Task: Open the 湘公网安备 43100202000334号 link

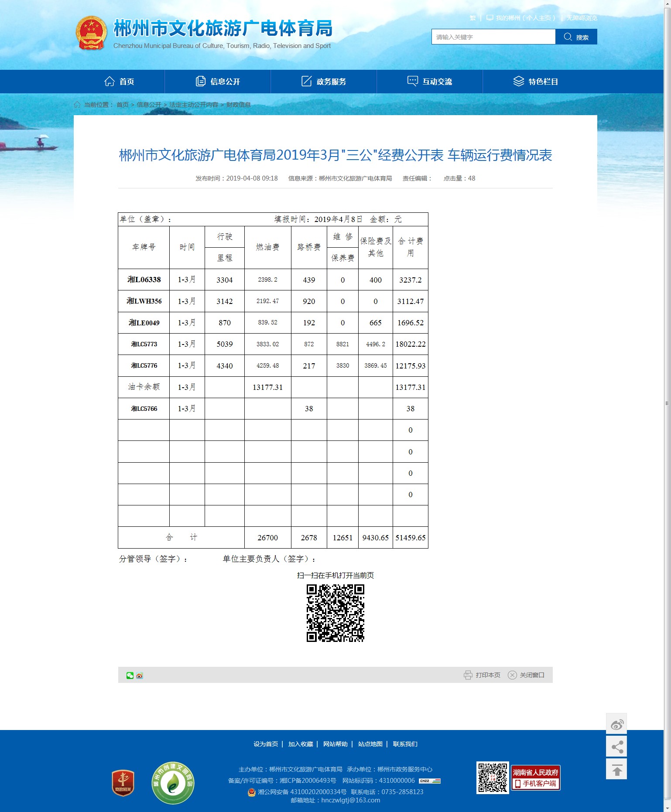Action: [x=302, y=792]
